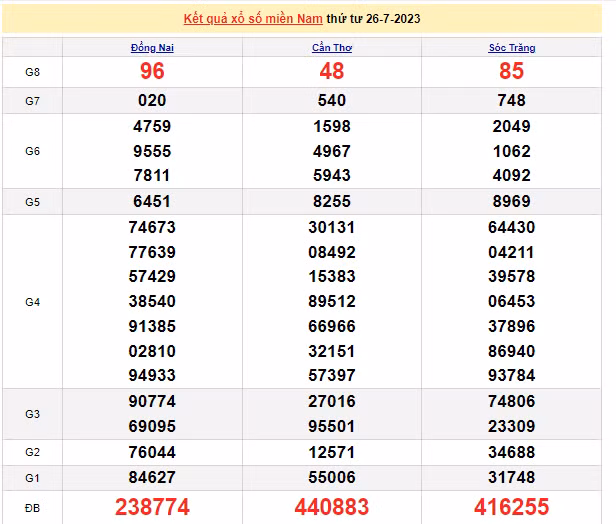
Task: Open the Cần Thơ province link
Action: (330, 48)
